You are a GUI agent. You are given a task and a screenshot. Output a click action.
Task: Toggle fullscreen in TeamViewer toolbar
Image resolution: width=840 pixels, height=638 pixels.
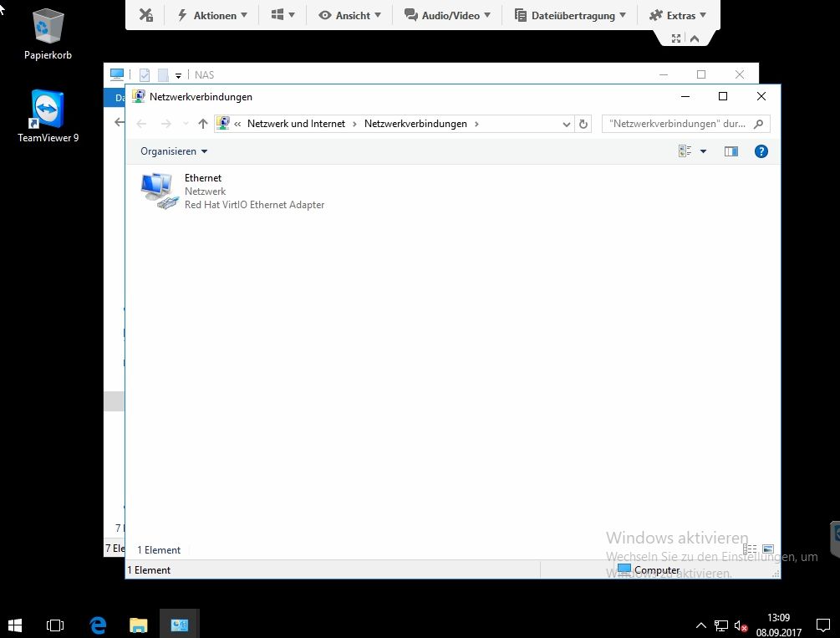tap(676, 38)
